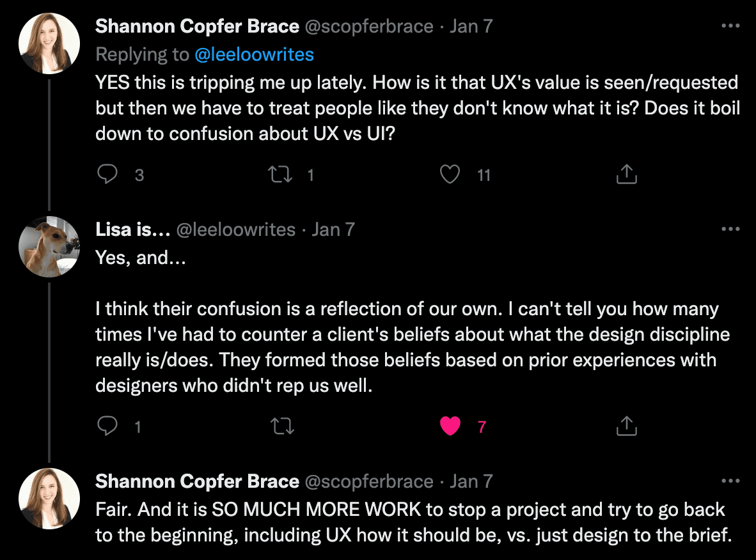Open more options on Shannon's last tweet

[730, 481]
